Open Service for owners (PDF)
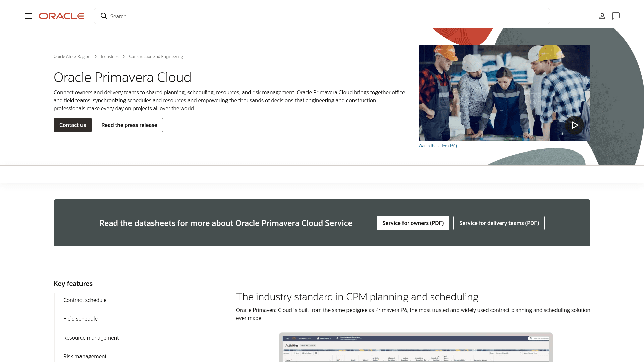The width and height of the screenshot is (644, 362). pyautogui.click(x=413, y=223)
